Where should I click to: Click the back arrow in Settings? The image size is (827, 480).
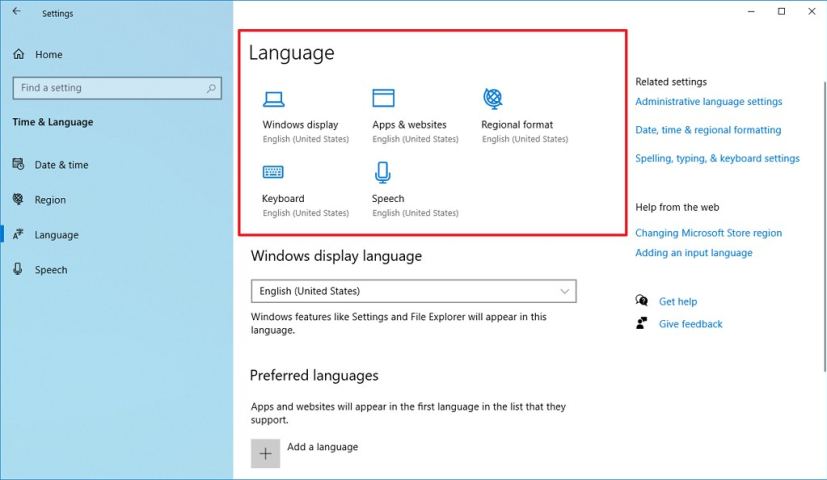[x=16, y=11]
